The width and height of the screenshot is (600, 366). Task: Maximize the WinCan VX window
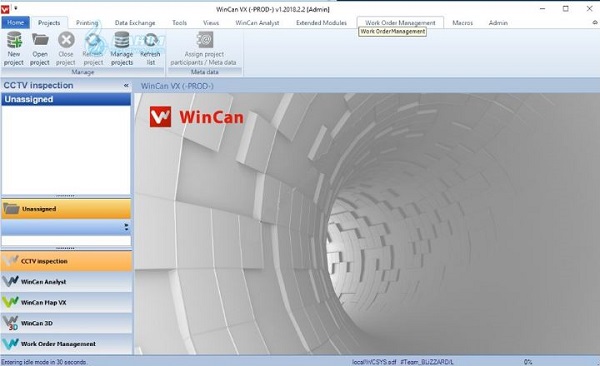pyautogui.click(x=566, y=9)
